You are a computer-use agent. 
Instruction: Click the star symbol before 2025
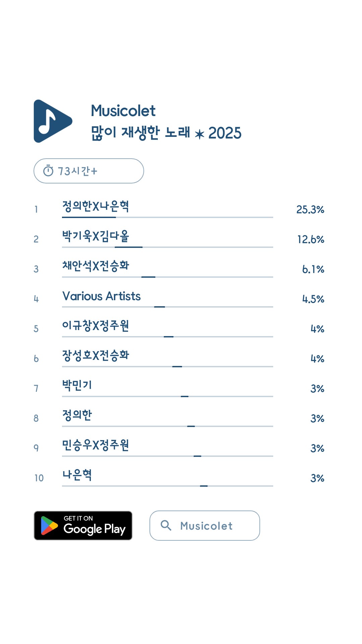199,134
